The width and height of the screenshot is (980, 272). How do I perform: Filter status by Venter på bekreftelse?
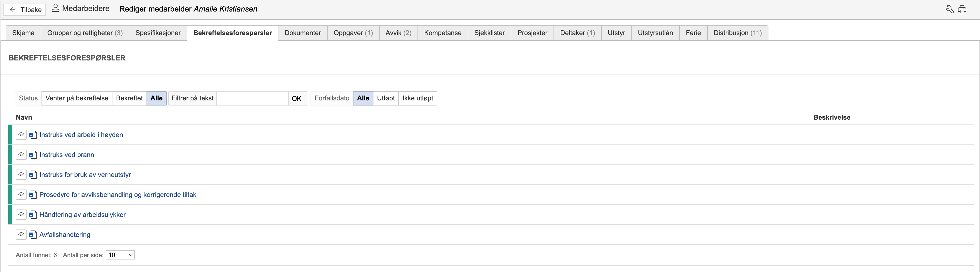click(77, 98)
